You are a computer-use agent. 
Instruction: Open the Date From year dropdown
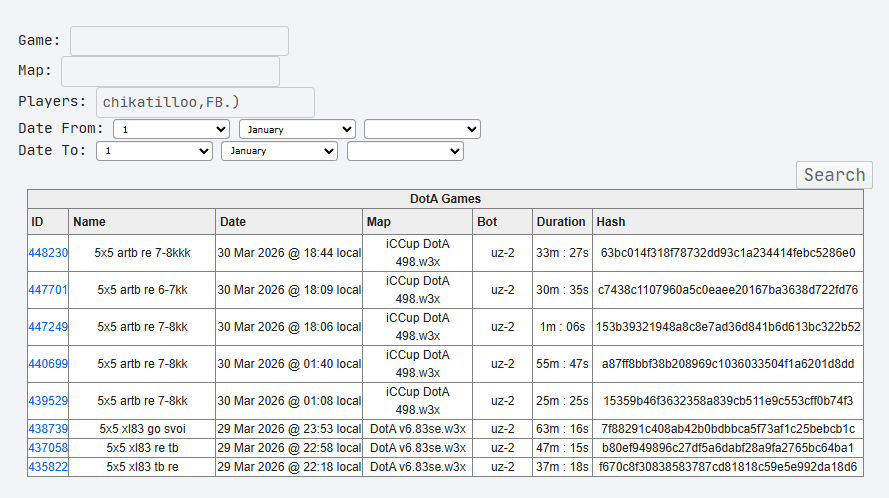(422, 129)
